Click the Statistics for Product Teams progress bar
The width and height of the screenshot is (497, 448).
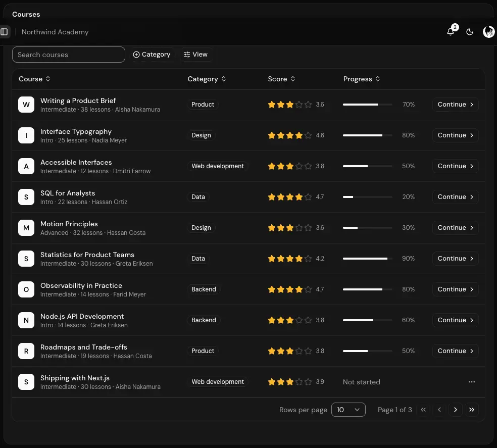pyautogui.click(x=367, y=259)
